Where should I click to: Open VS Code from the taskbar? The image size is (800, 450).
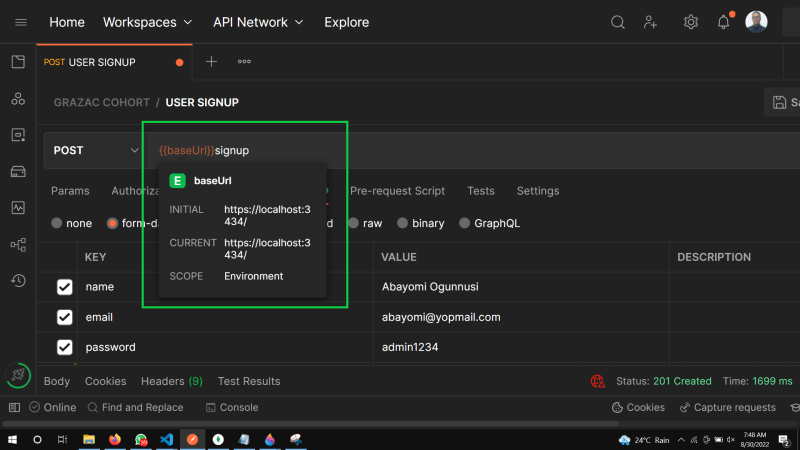pyautogui.click(x=166, y=439)
